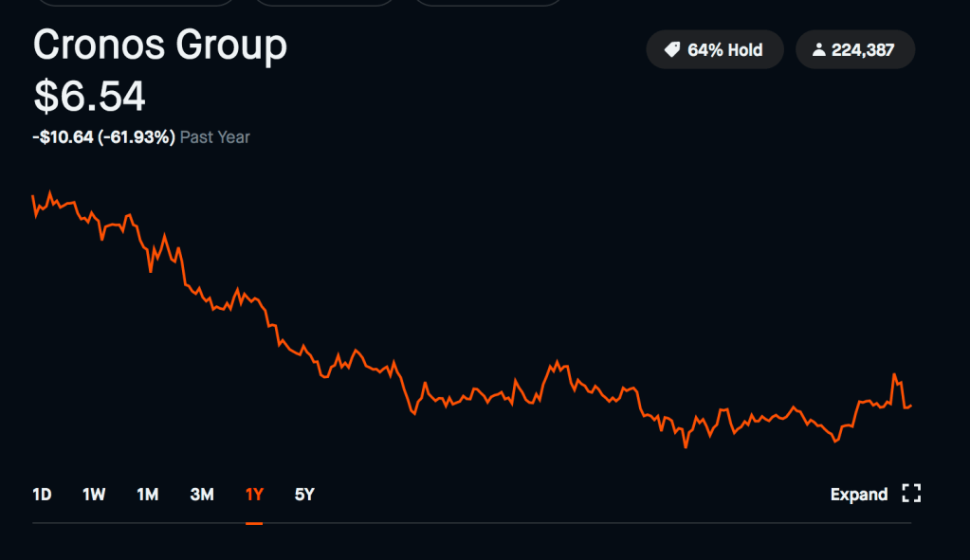Click the latest point at chart's right end
Viewport: 970px width, 560px height.
tap(911, 406)
